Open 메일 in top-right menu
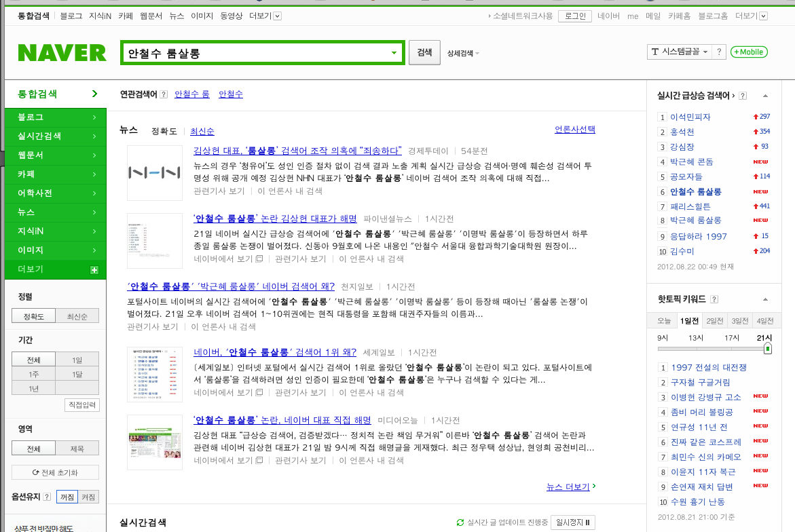 (x=653, y=16)
